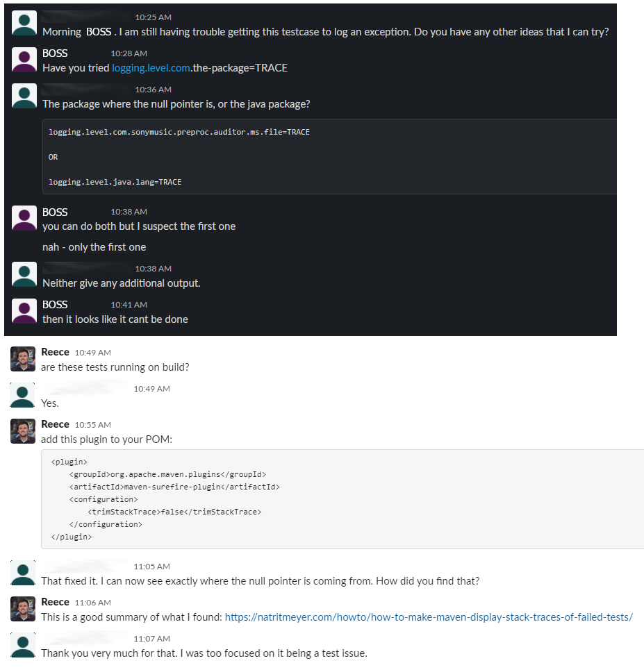
Task: Open the natritmeyer.com stack traces link
Action: point(429,617)
